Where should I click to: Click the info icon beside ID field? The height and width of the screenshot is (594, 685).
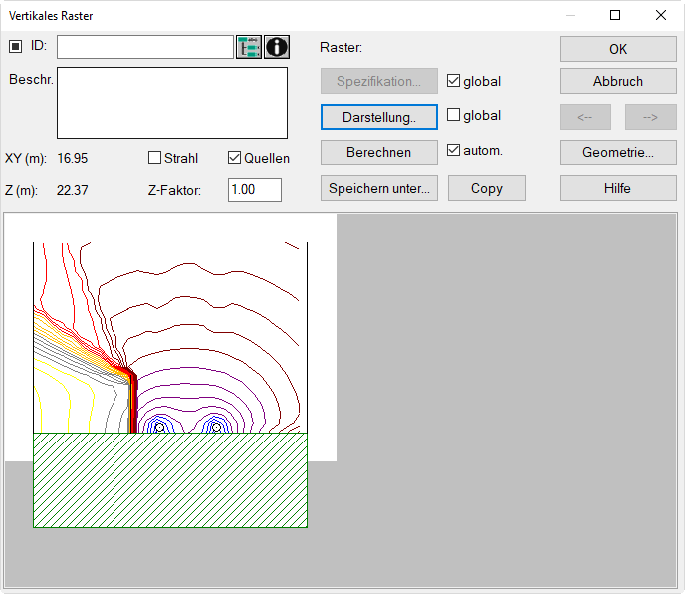277,47
